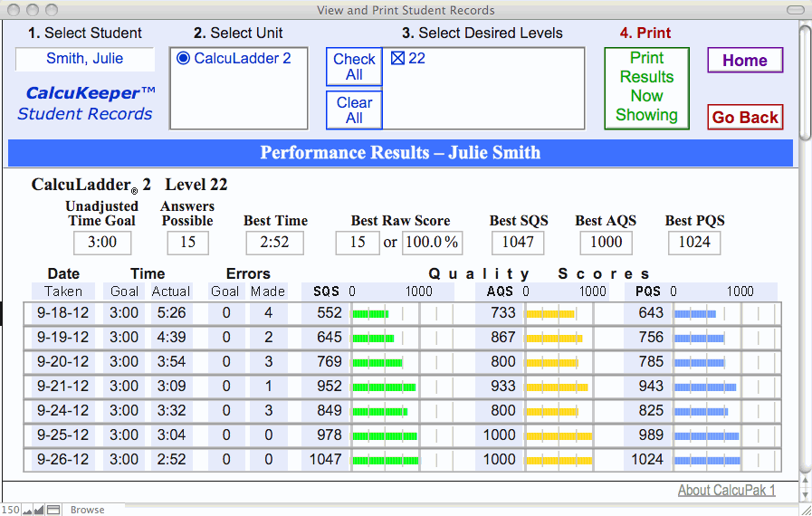Click SQS score 552
This screenshot has height=516, width=812.
(330, 313)
